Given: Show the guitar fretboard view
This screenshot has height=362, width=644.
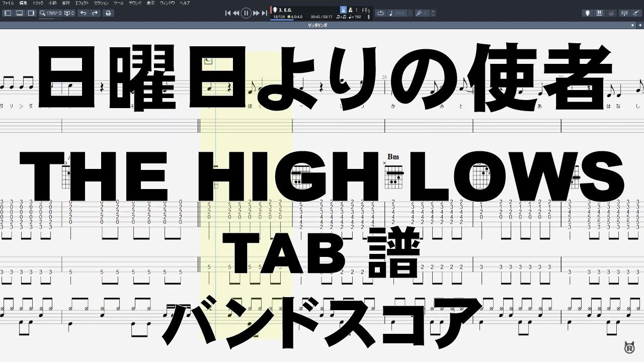Looking at the screenshot, I should point(587,13).
